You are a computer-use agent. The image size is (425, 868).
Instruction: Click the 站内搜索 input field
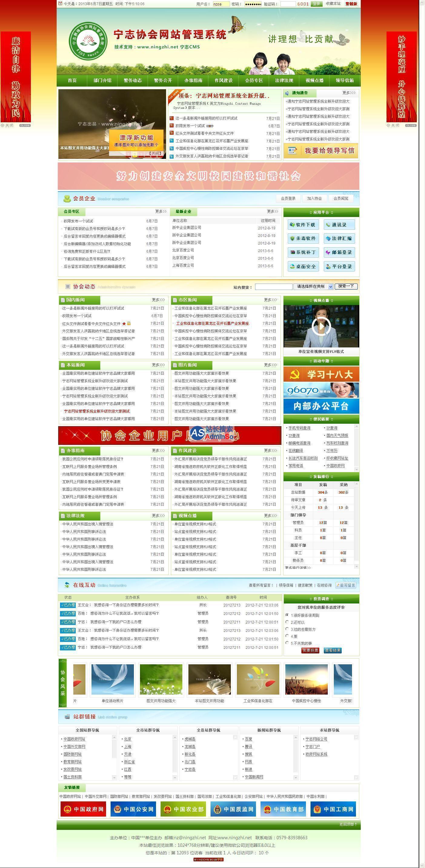[x=274, y=287]
